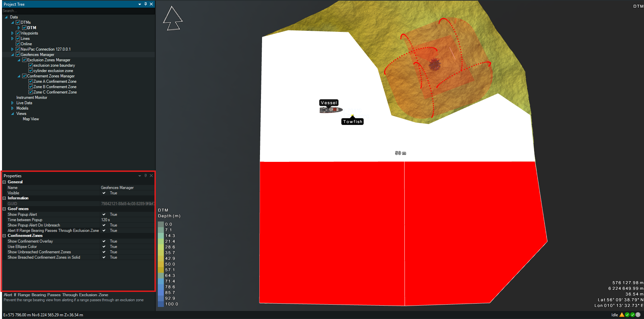Collapse the GeoFences properties section

[4, 209]
